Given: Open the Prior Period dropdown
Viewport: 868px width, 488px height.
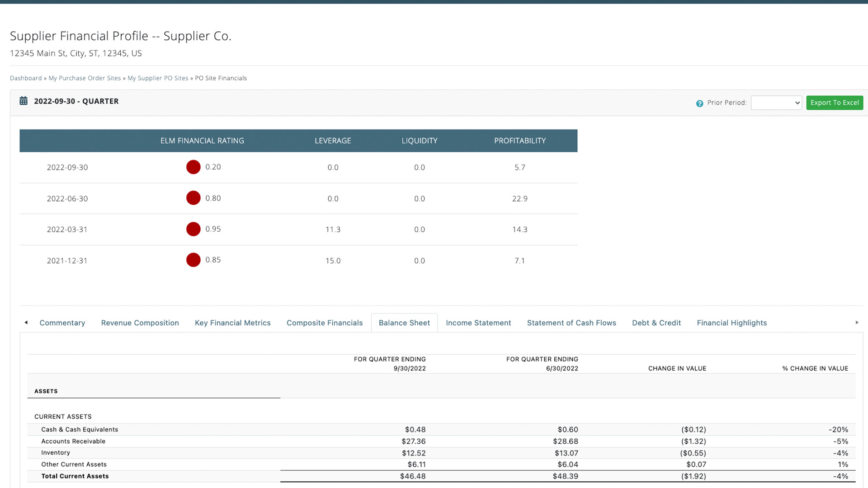Looking at the screenshot, I should click(776, 103).
